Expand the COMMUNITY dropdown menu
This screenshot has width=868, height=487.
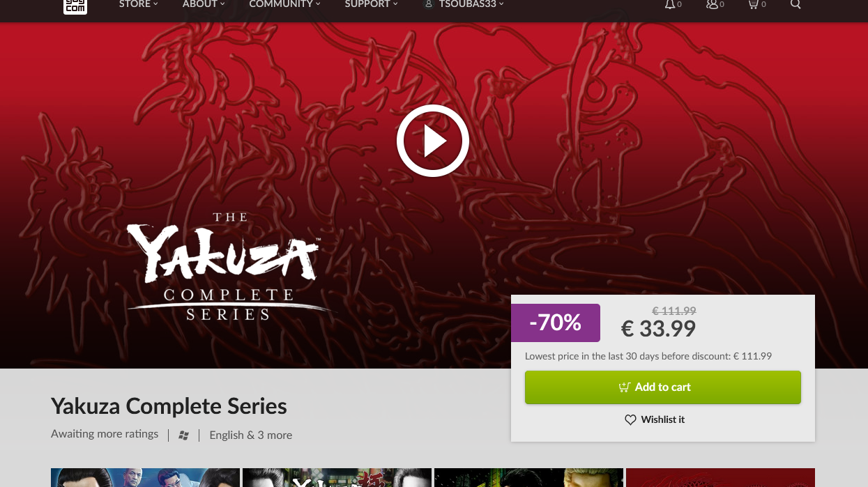click(284, 4)
